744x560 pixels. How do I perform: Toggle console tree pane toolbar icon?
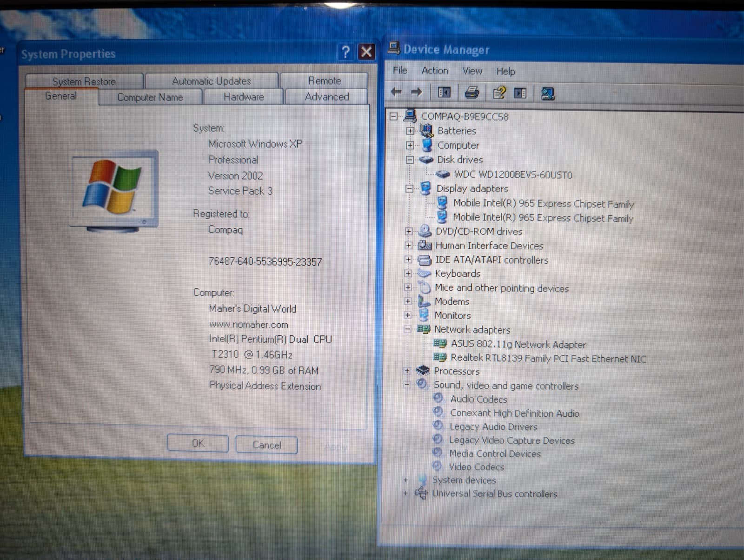[444, 93]
